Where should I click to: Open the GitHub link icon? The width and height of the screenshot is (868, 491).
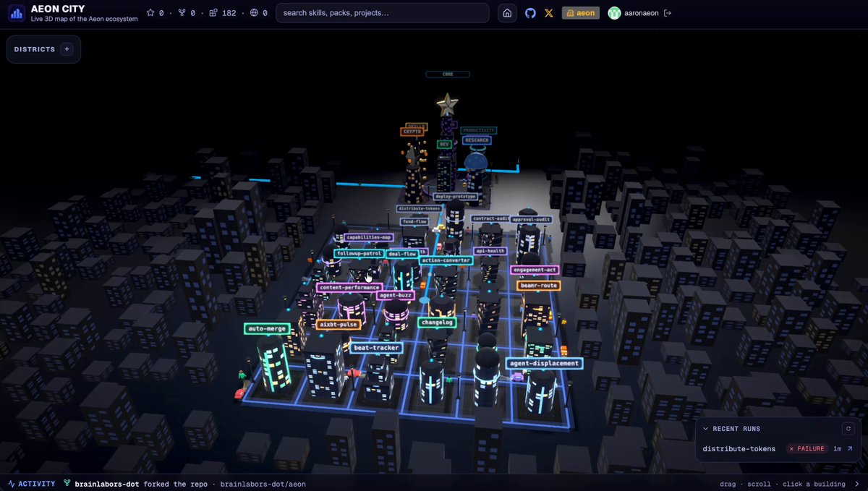point(530,13)
